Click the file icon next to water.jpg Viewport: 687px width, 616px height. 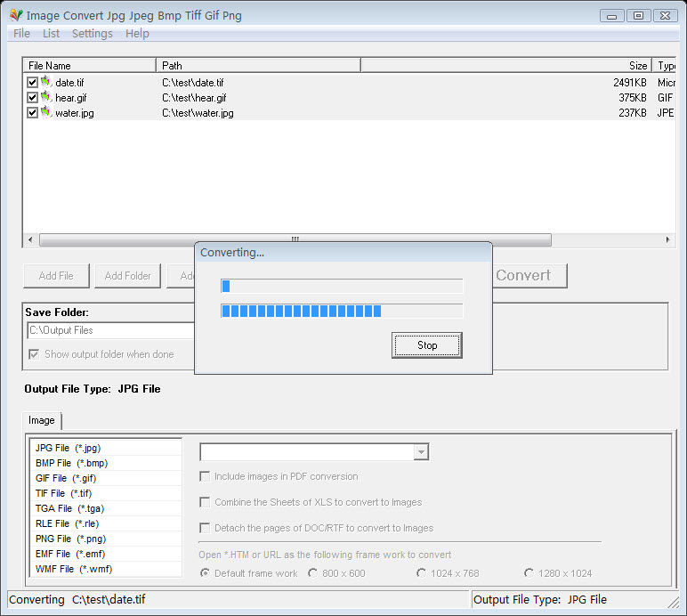pos(46,112)
